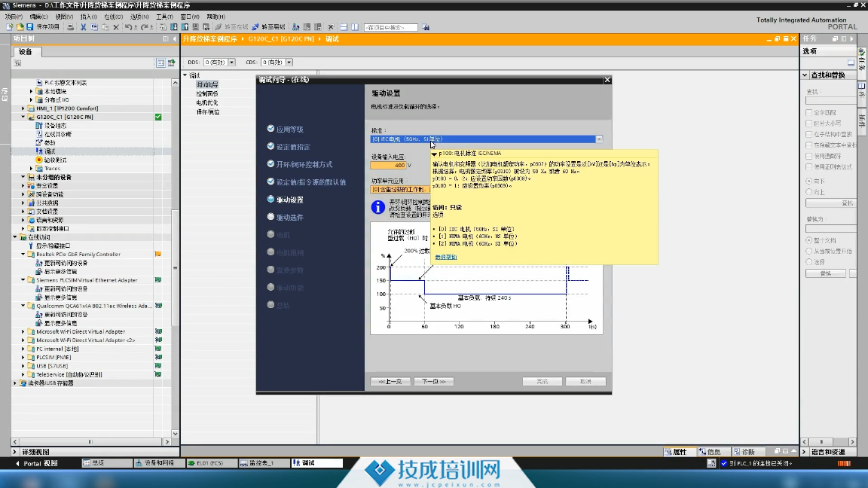Click the go offline (转至离线) toolbar button
The height and width of the screenshot is (488, 868).
[x=268, y=26]
